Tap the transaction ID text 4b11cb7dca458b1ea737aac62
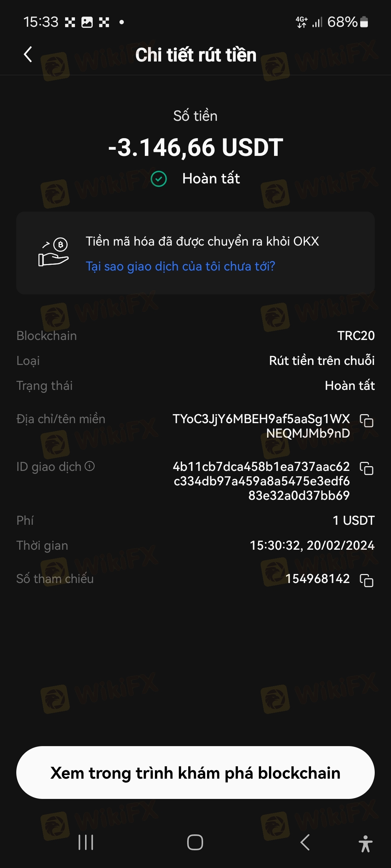The image size is (391, 868). coord(261,467)
